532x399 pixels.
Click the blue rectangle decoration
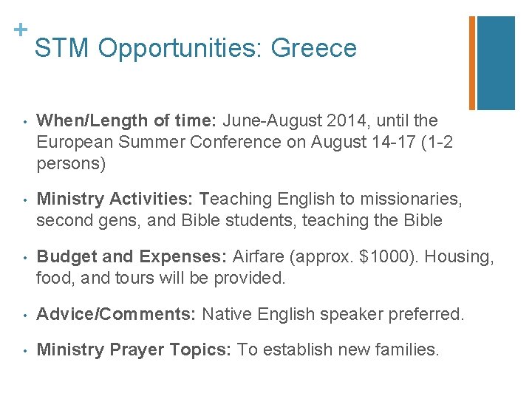496,63
